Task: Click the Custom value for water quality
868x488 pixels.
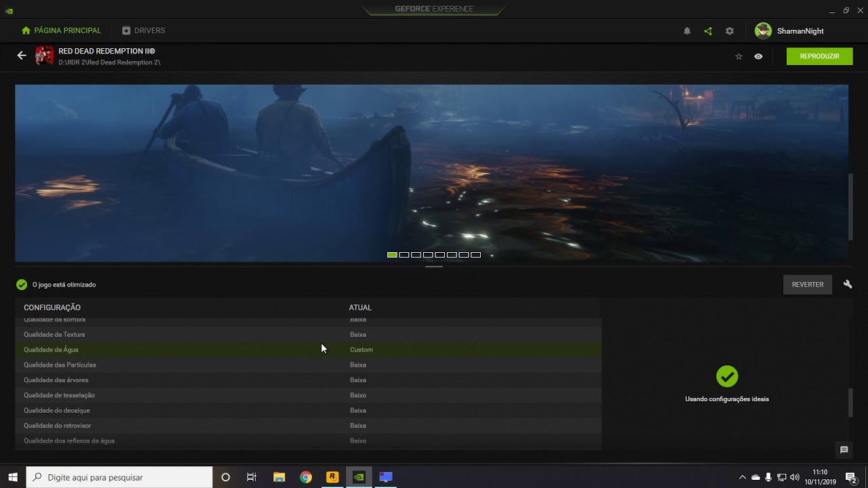Action: [x=361, y=350]
